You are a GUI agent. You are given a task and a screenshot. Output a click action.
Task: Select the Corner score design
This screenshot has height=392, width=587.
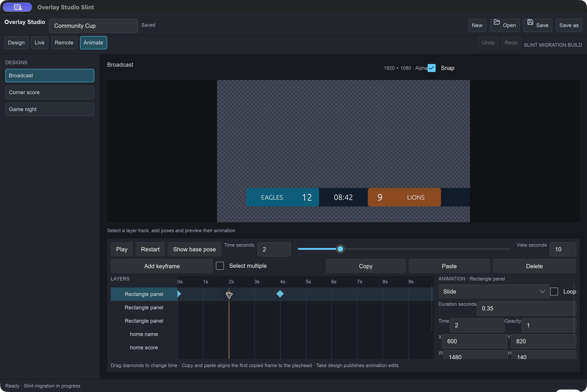tap(50, 92)
